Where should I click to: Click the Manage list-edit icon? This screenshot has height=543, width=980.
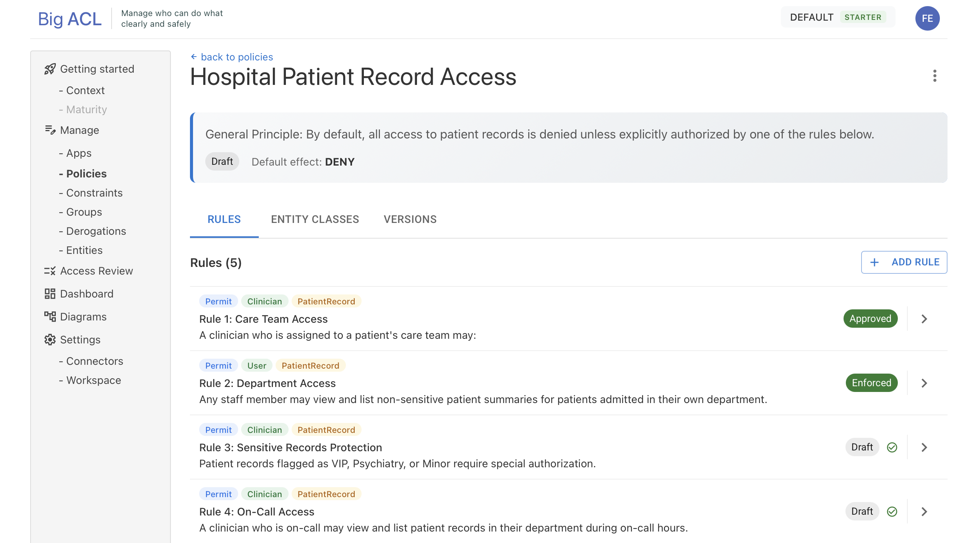(50, 130)
